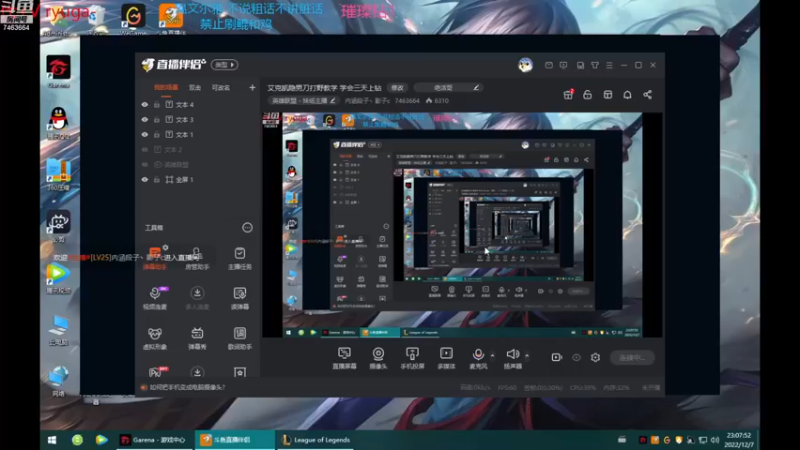Open the 歌词助手 tool
Screen dimensions: 800x450
tap(239, 338)
